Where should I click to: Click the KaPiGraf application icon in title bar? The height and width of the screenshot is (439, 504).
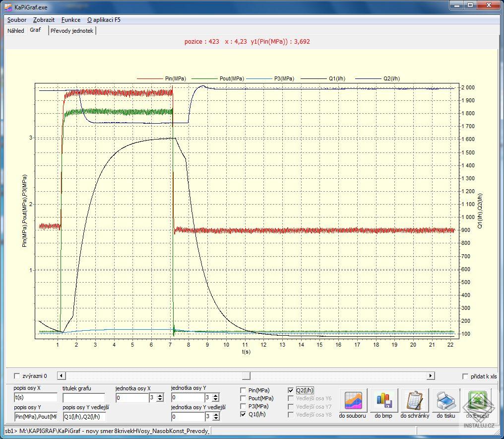tap(8, 6)
